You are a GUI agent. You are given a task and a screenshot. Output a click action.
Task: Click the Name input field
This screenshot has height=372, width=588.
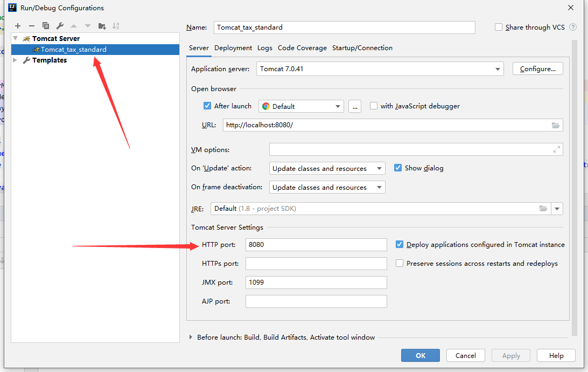pyautogui.click(x=344, y=27)
